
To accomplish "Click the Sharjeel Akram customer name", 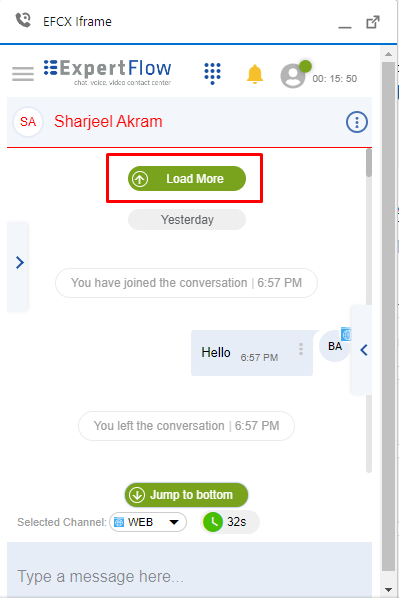I will click(x=108, y=122).
